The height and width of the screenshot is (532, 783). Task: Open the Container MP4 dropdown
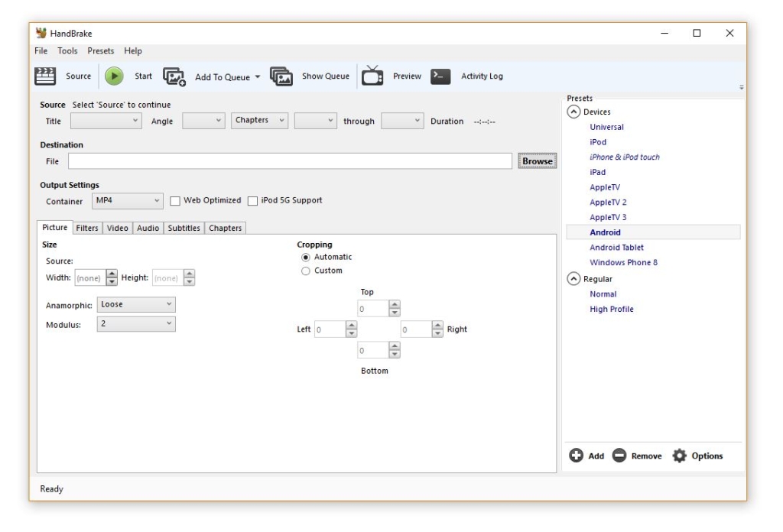click(127, 201)
